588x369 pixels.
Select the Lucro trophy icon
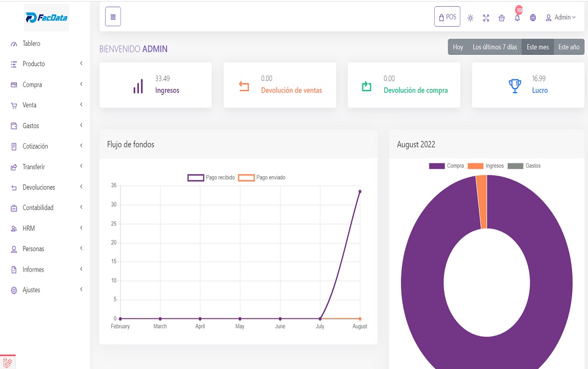pyautogui.click(x=514, y=86)
